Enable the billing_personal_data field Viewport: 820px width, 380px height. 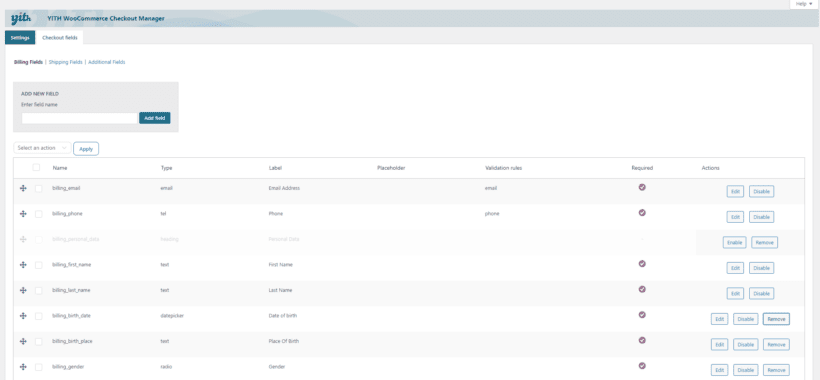click(x=734, y=243)
